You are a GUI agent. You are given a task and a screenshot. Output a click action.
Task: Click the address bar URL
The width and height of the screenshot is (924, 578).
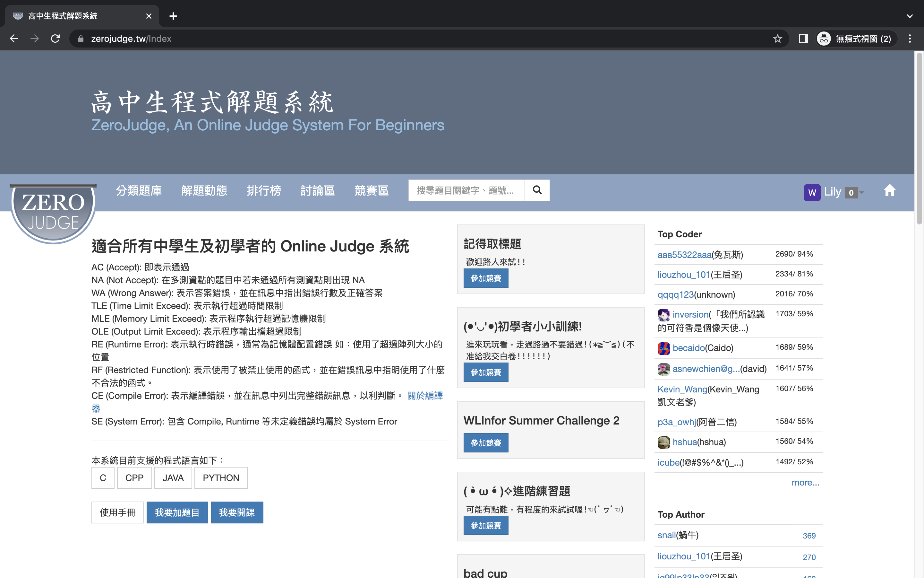pyautogui.click(x=131, y=39)
